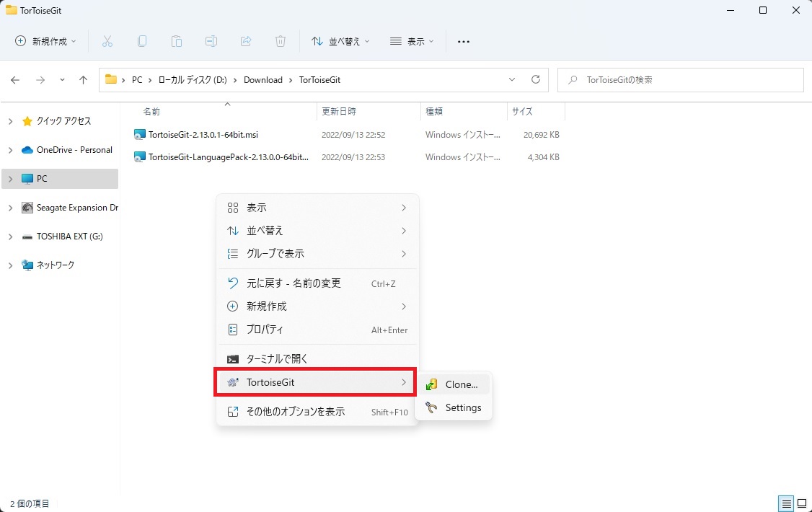This screenshot has height=512, width=812.
Task: Click the Cut scissors icon in toolbar
Action: click(x=107, y=41)
